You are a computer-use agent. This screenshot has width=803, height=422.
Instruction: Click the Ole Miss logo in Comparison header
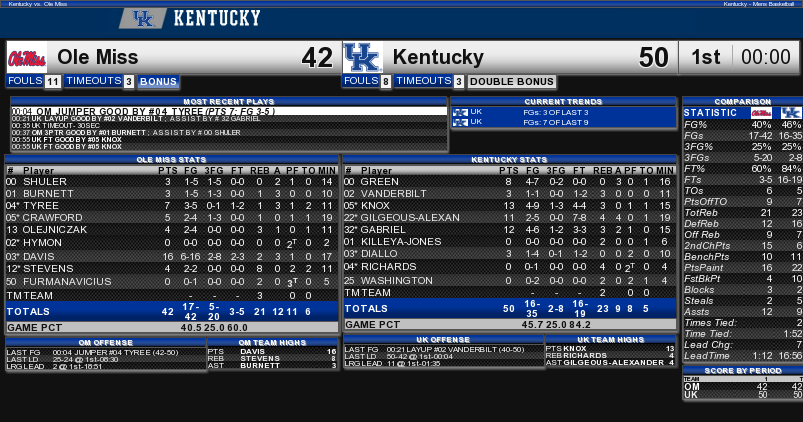click(x=761, y=113)
